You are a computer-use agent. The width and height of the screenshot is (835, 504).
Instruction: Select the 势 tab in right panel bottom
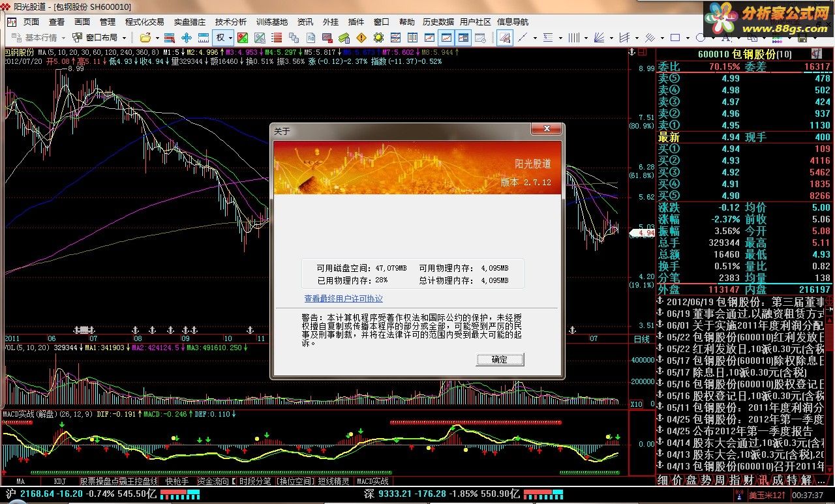coord(706,480)
